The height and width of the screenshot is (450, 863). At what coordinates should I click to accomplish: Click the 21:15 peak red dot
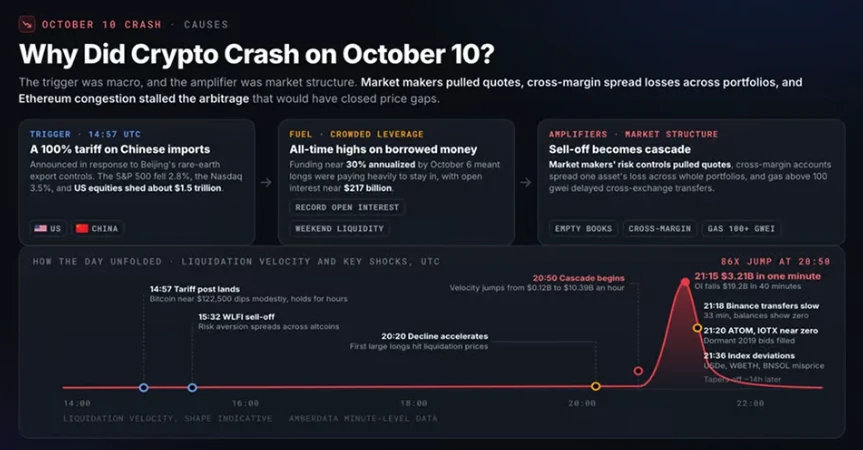tap(685, 282)
